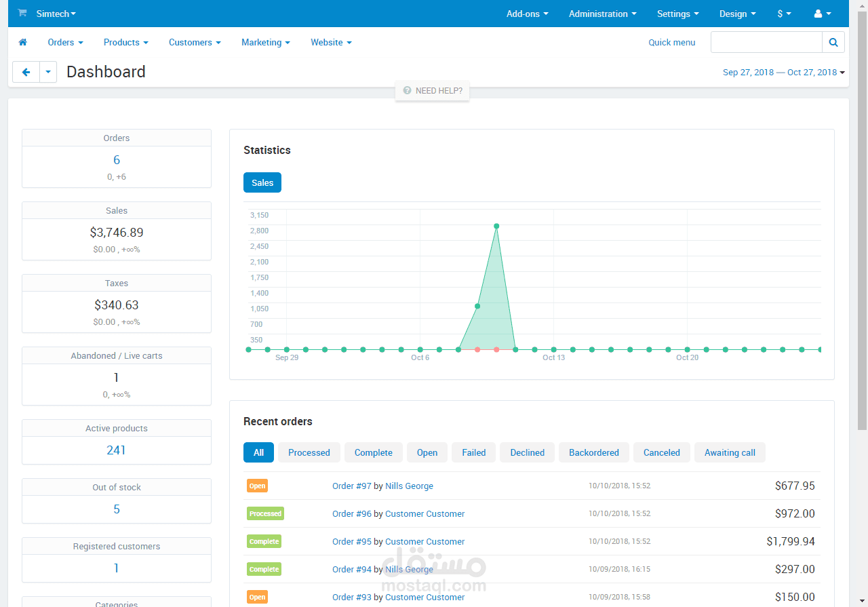Open the Marketing menu
Image resolution: width=868 pixels, height=607 pixels.
pos(266,42)
